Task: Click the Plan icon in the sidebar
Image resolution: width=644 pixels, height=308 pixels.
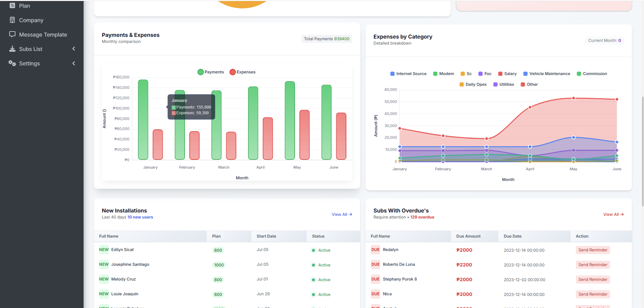Action: click(x=12, y=5)
